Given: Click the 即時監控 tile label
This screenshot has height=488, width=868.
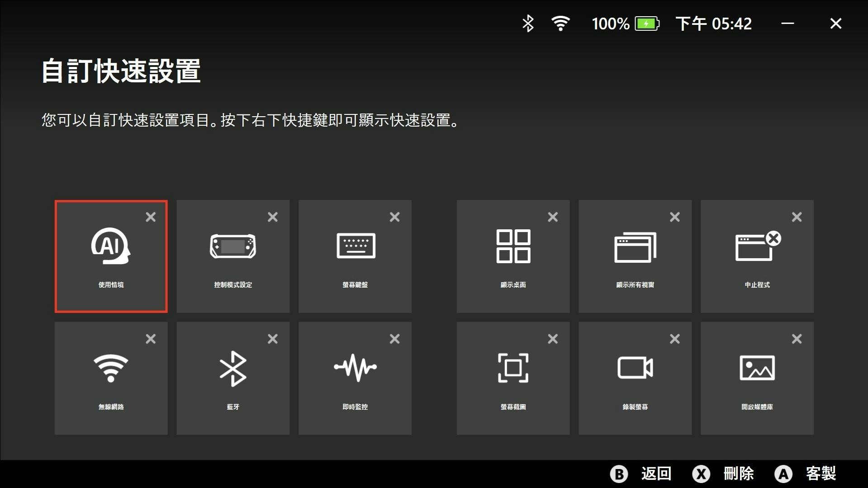Looking at the screenshot, I should (355, 407).
